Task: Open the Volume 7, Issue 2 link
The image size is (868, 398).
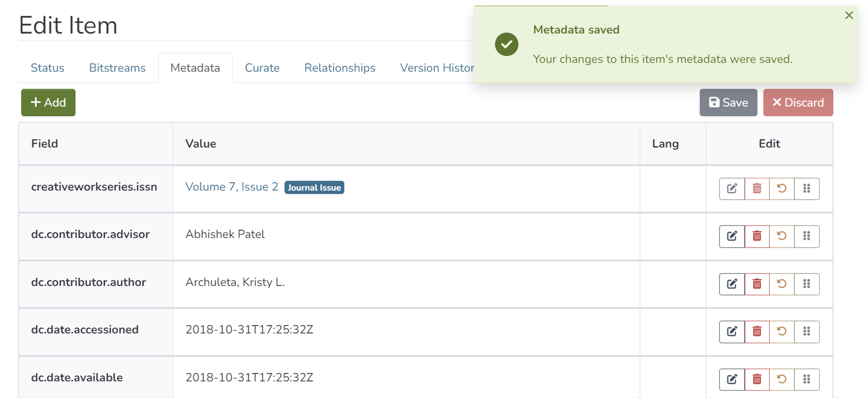Action: coord(232,187)
